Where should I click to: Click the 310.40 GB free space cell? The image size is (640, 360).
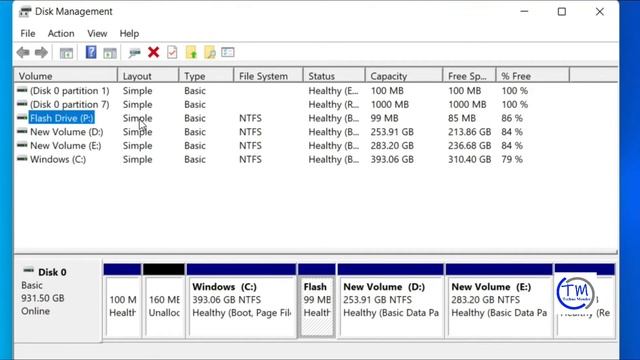pos(469,159)
